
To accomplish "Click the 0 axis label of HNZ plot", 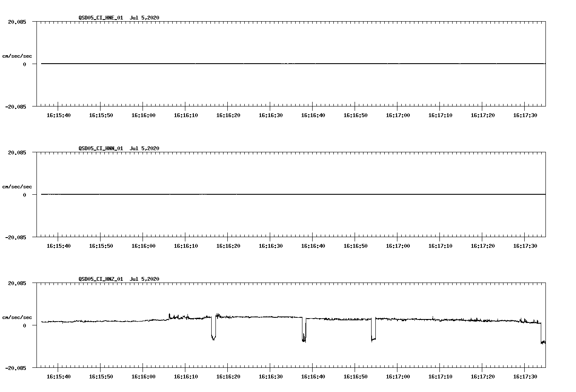I will (25, 326).
